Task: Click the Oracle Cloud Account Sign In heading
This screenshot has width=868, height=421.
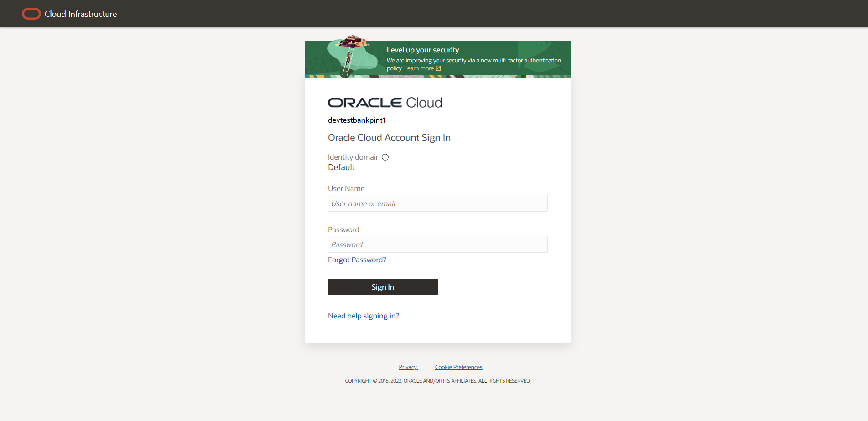Action: (389, 138)
